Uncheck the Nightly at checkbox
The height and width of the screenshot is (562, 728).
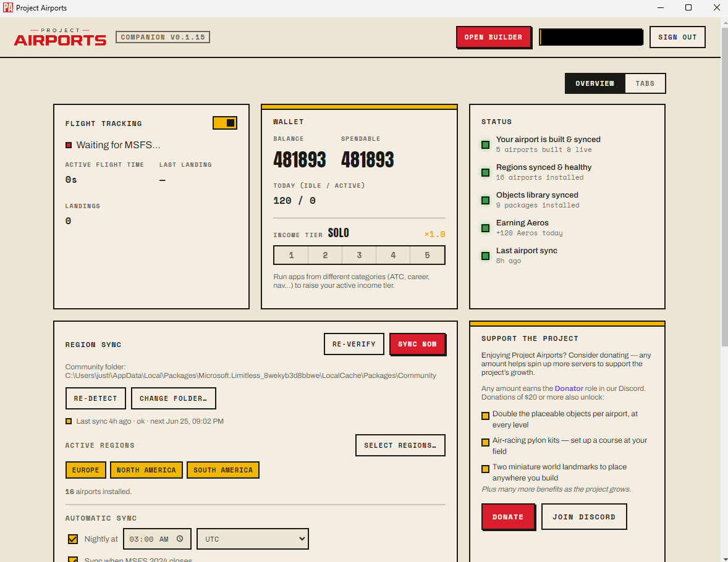click(x=73, y=539)
